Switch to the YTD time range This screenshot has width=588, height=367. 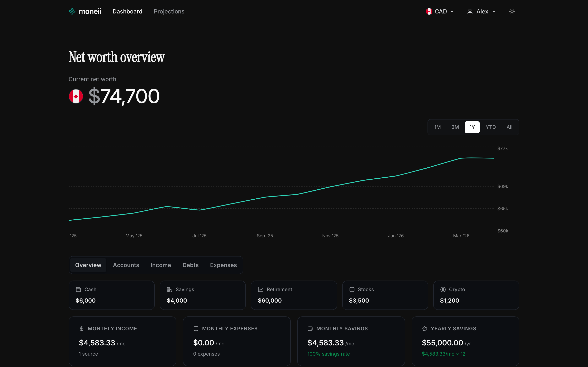[491, 127]
